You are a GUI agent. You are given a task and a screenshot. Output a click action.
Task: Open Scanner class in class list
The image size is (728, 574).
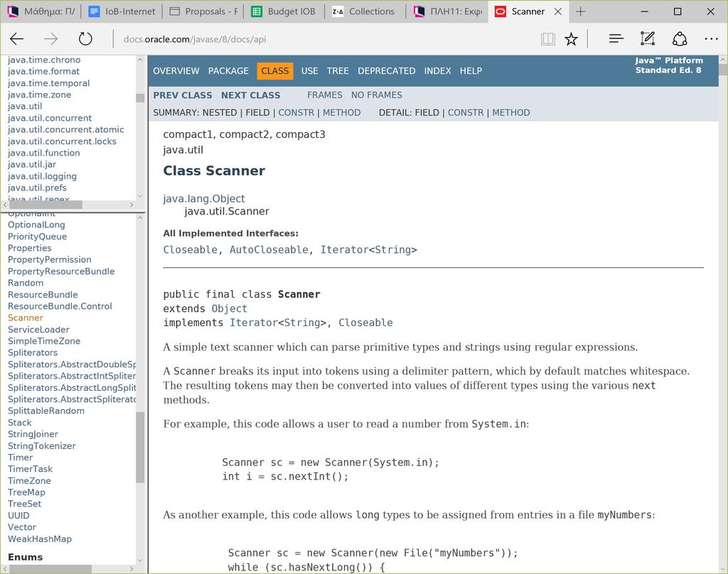coord(25,318)
